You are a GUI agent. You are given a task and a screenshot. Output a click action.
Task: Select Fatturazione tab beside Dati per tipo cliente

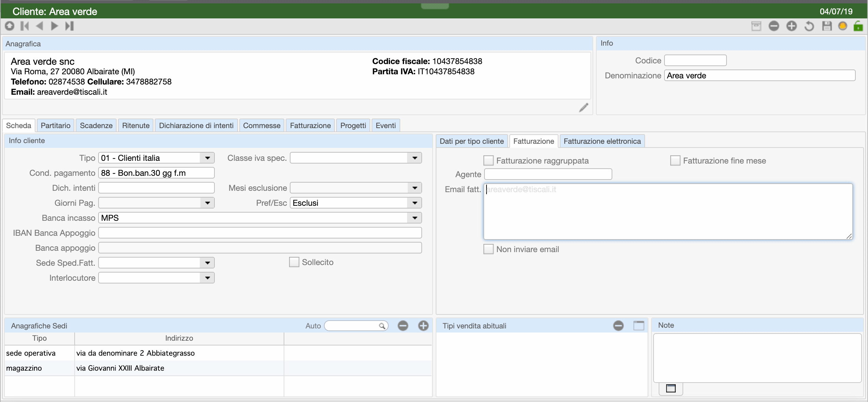click(534, 141)
